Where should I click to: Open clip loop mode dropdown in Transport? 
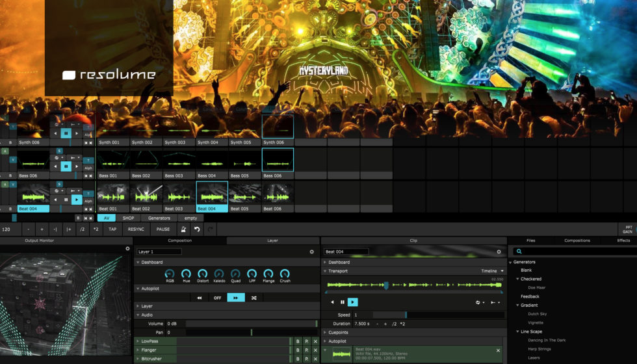pos(480,302)
